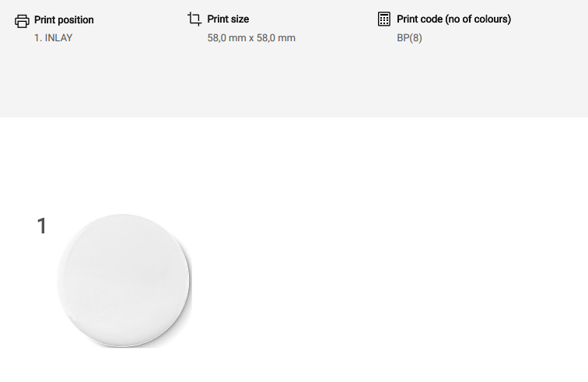The image size is (588, 382).
Task: Select the Print position heading
Action: [x=64, y=19]
